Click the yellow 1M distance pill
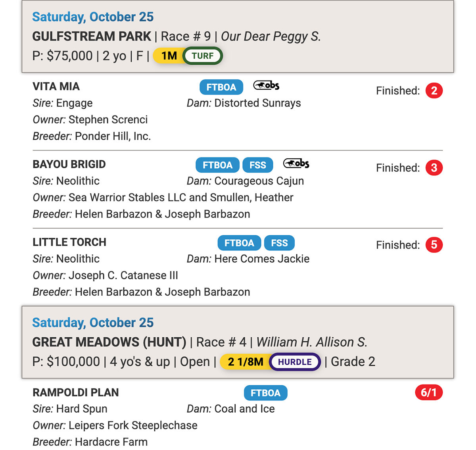Screen dimensions: 476x450 168,56
